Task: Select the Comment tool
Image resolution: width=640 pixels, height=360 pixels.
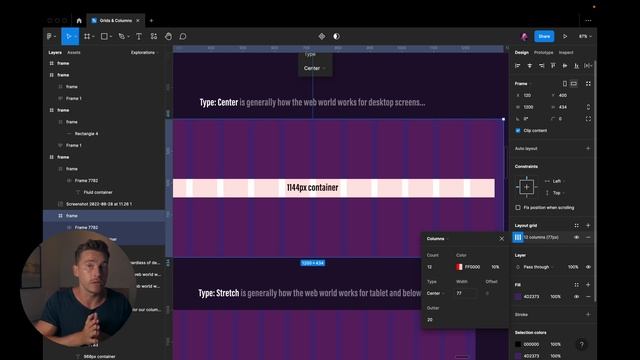Action: point(183,36)
